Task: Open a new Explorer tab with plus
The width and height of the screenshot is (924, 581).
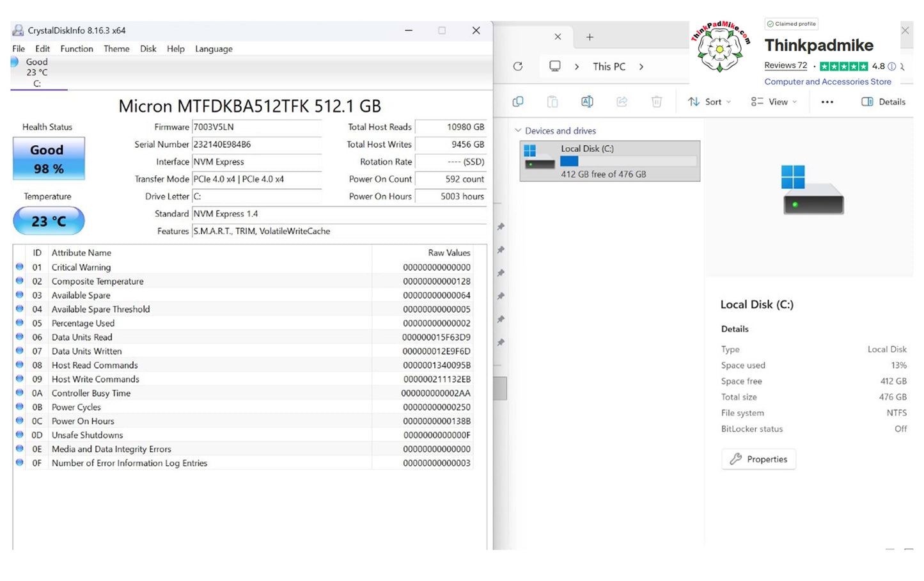Action: click(590, 37)
